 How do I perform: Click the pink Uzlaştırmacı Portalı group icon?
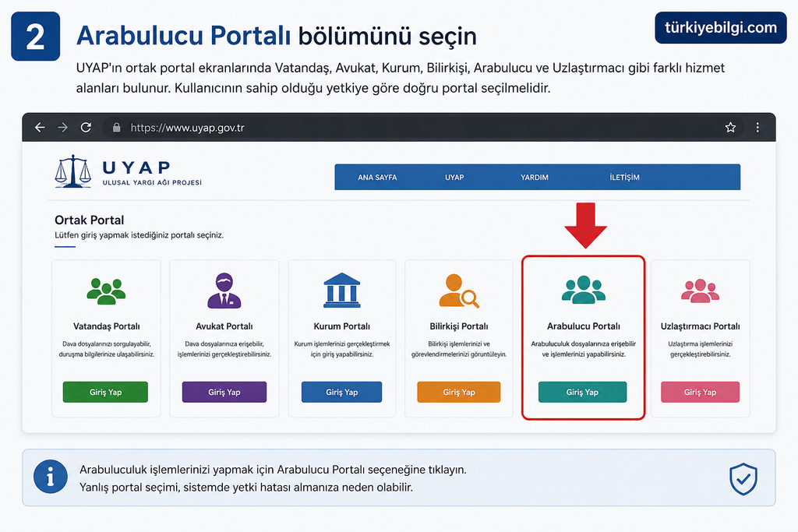(701, 291)
